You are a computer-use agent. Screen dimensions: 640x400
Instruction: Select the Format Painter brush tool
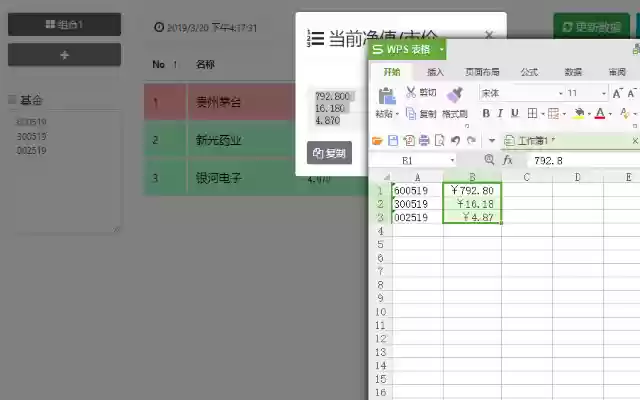pyautogui.click(x=454, y=94)
